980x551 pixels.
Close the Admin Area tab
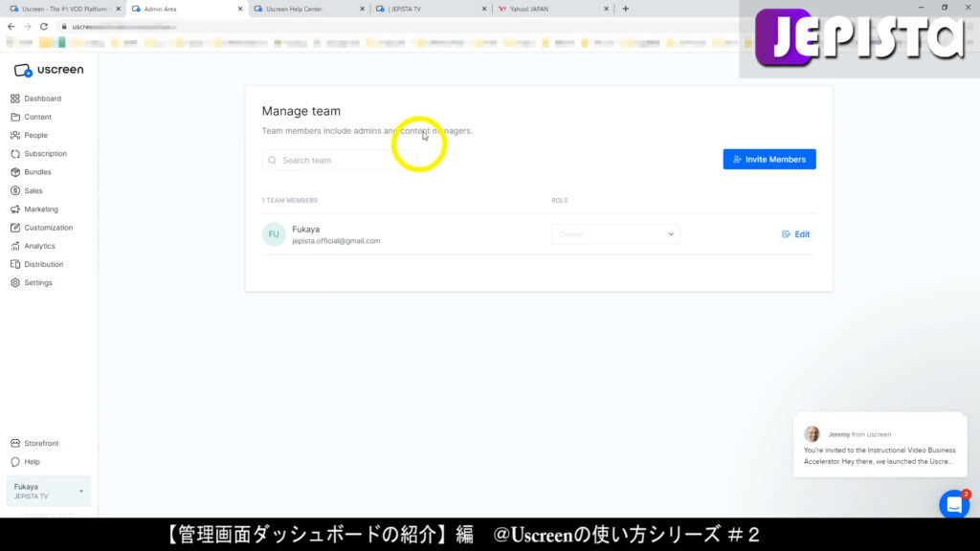coord(240,9)
